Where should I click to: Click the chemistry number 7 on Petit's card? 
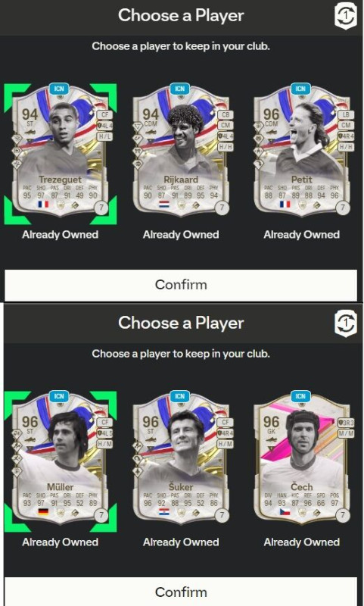coord(343,208)
